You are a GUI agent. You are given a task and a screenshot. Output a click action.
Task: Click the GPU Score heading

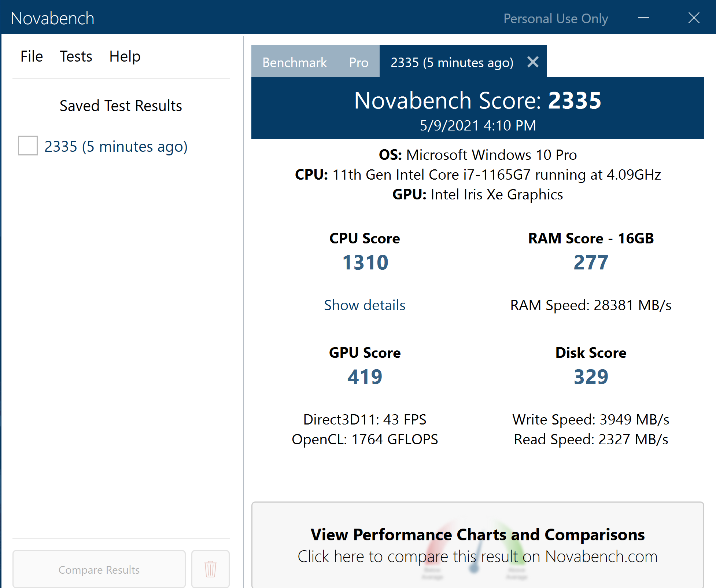365,353
